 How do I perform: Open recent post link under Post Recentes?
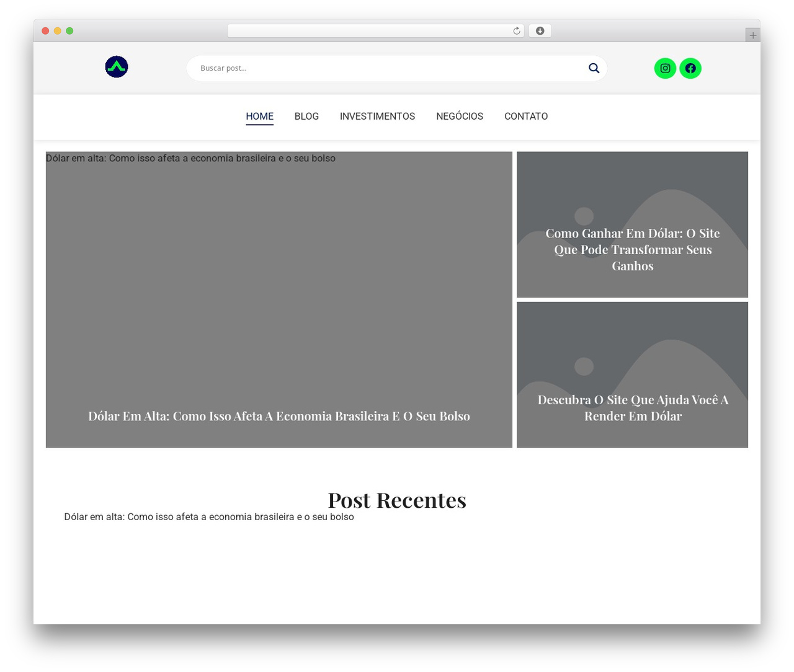209,517
